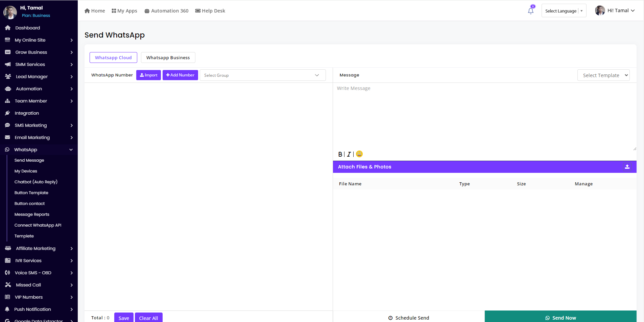This screenshot has height=322, width=644.
Task: Open My Apps in top navigation
Action: pos(124,11)
